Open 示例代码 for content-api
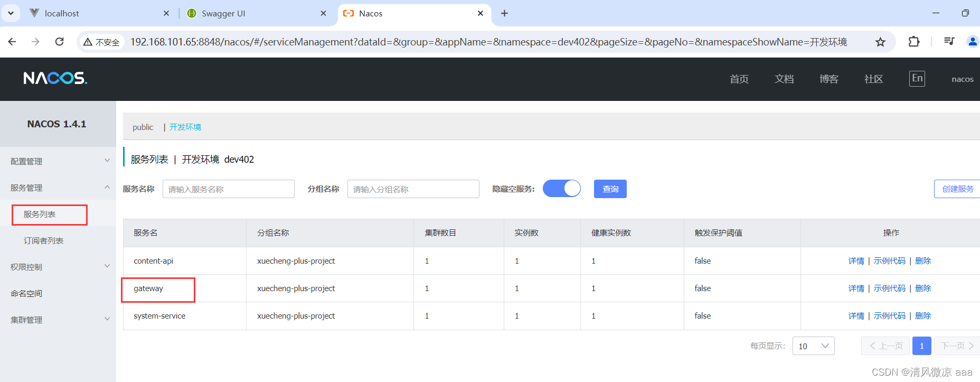Viewport: 980px width, 382px height. pyautogui.click(x=890, y=261)
